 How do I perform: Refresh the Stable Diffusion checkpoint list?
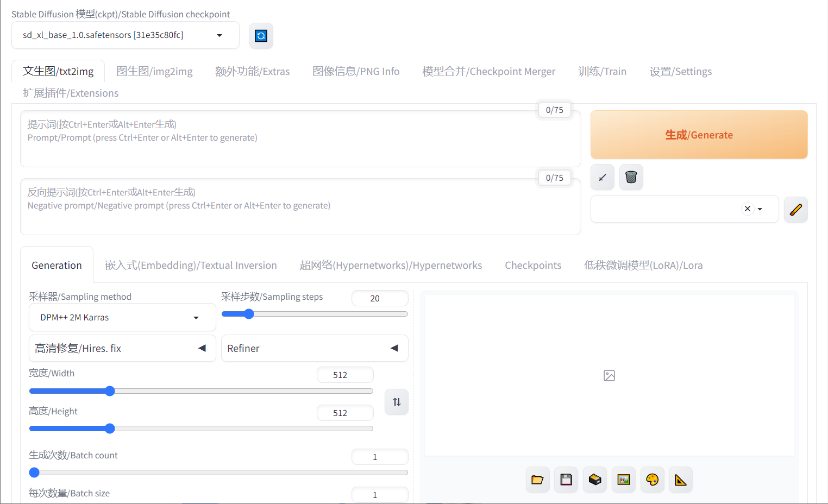[261, 36]
